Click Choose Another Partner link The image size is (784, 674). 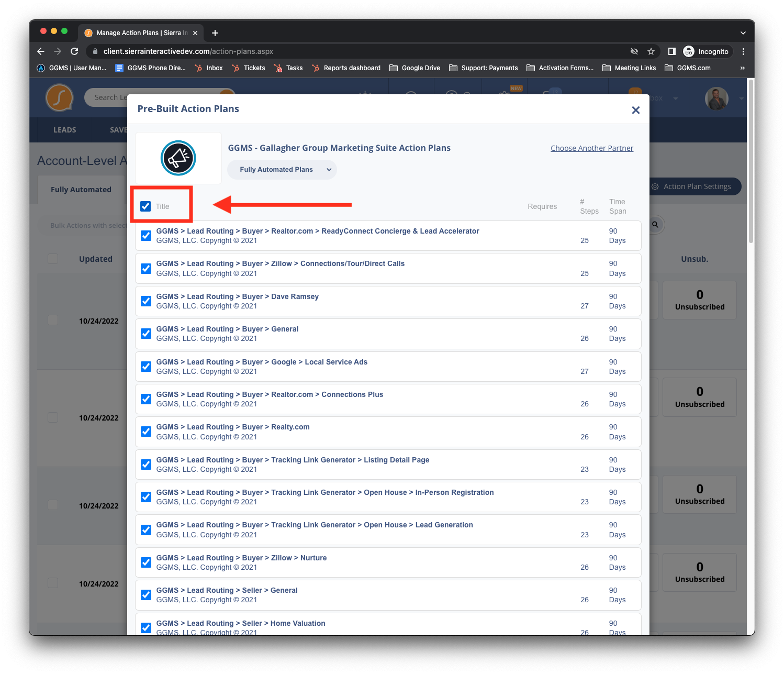[592, 148]
